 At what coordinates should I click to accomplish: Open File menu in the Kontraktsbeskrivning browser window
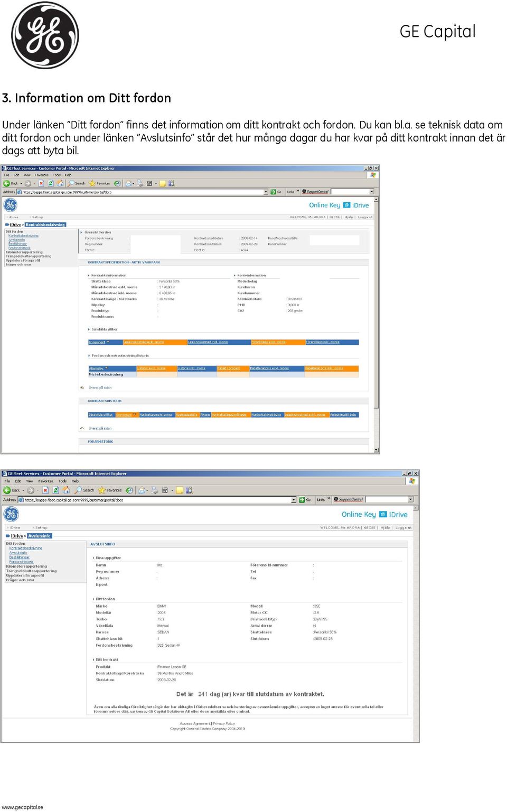point(7,175)
